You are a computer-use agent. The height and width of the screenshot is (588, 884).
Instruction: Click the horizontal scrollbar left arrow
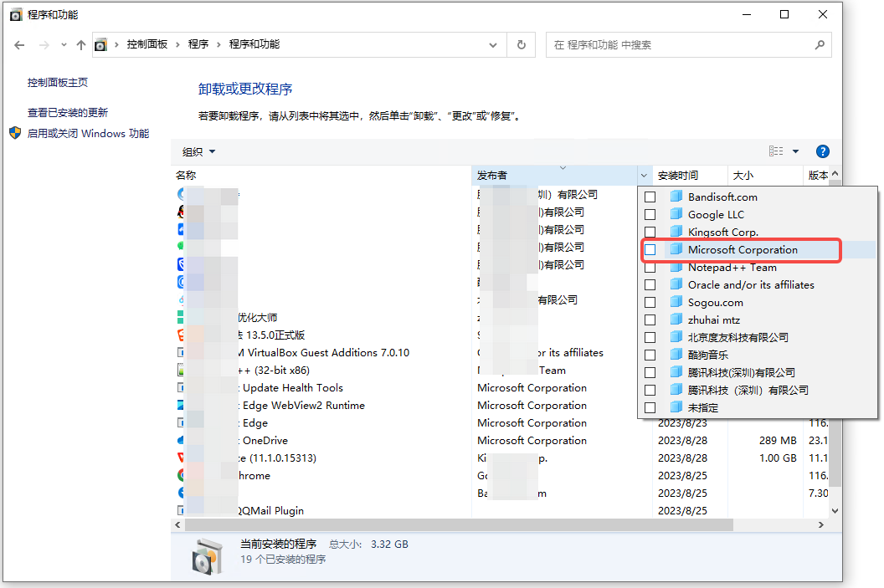[x=178, y=525]
